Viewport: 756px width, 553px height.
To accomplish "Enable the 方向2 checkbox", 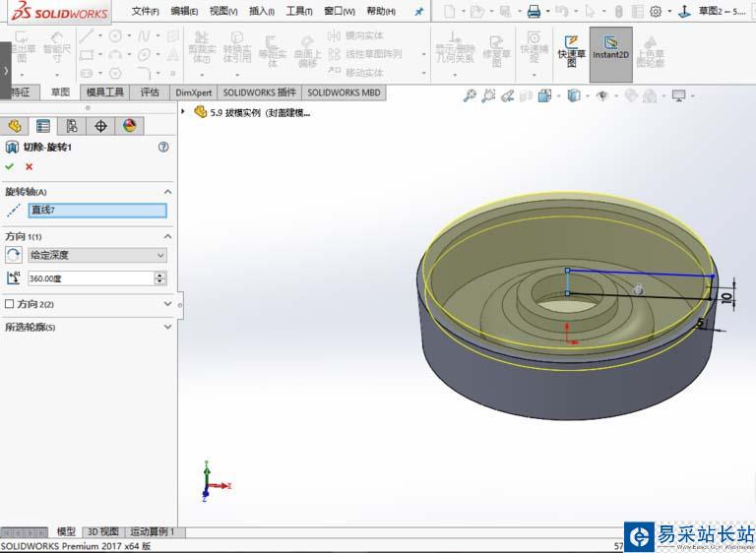I will [9, 304].
